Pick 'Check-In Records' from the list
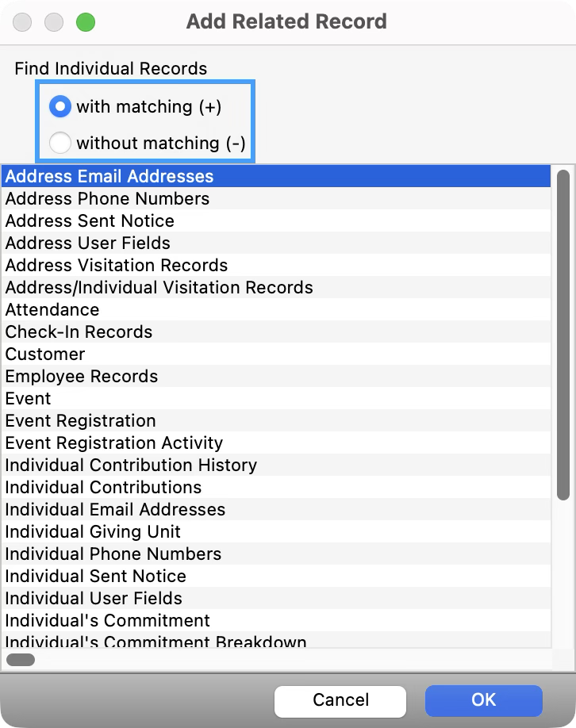Screen dimensions: 576x728 (x=276, y=332)
